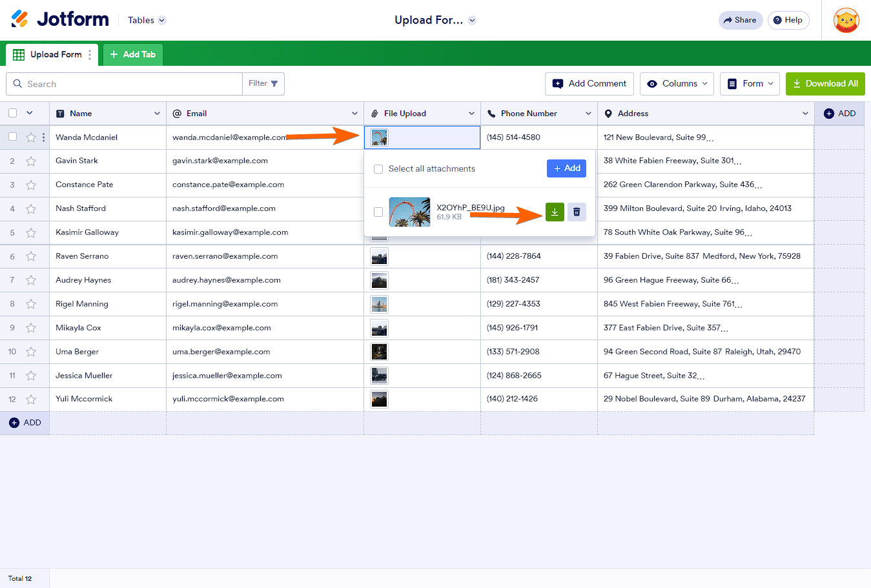Toggle the select all rows checkbox
871x588 pixels.
click(13, 114)
